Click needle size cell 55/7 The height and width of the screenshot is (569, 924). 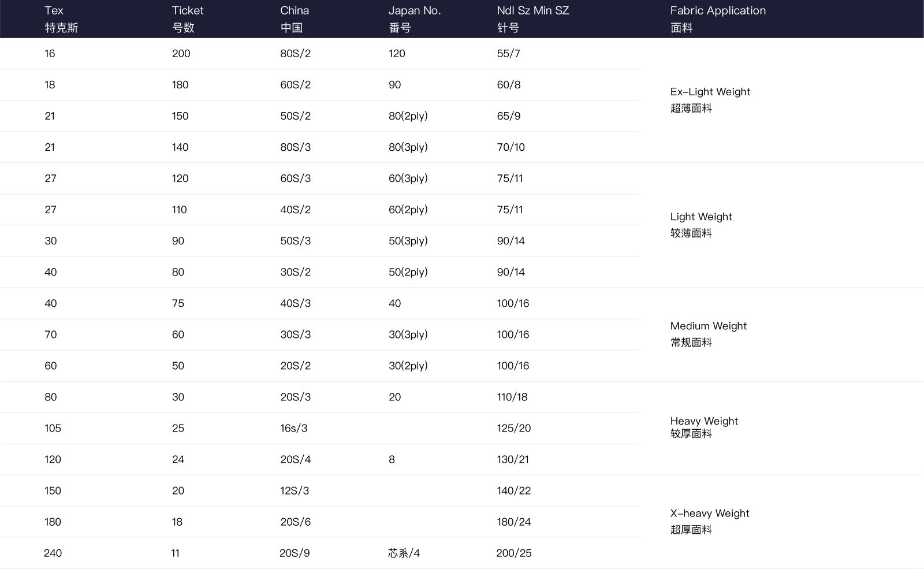click(508, 54)
